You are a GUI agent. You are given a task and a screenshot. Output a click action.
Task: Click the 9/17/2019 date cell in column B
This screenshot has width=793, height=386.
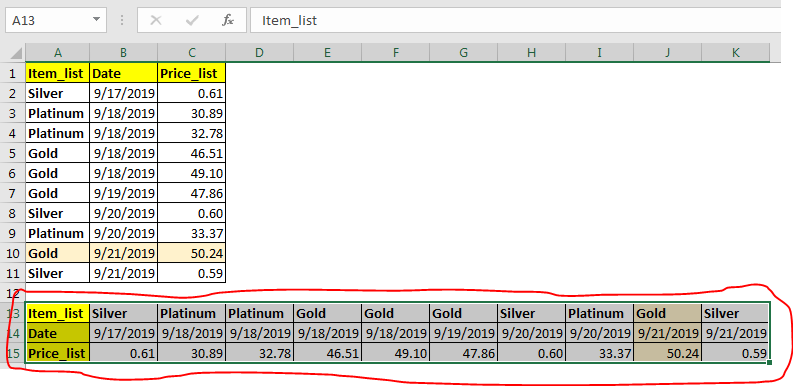point(124,93)
